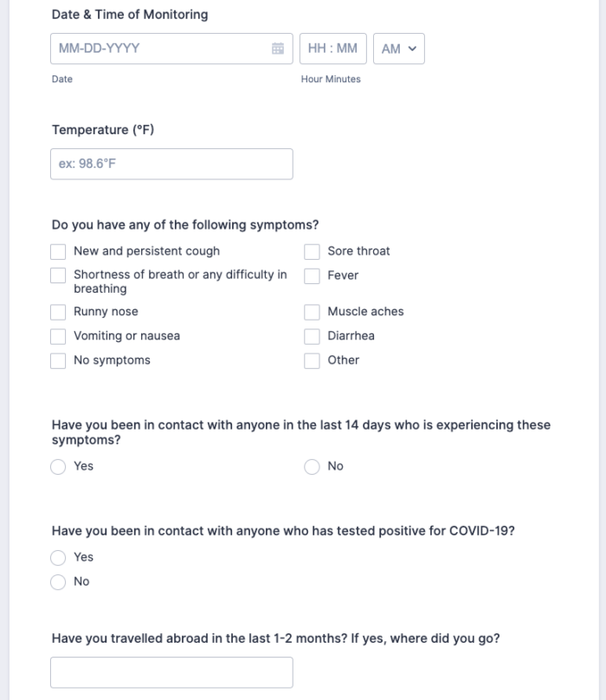Open the calendar date picker icon
Image resolution: width=606 pixels, height=700 pixels.
[x=278, y=49]
